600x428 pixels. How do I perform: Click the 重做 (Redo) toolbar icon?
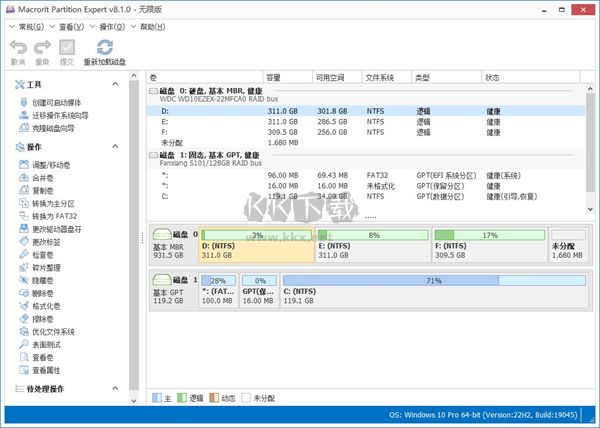(x=42, y=47)
